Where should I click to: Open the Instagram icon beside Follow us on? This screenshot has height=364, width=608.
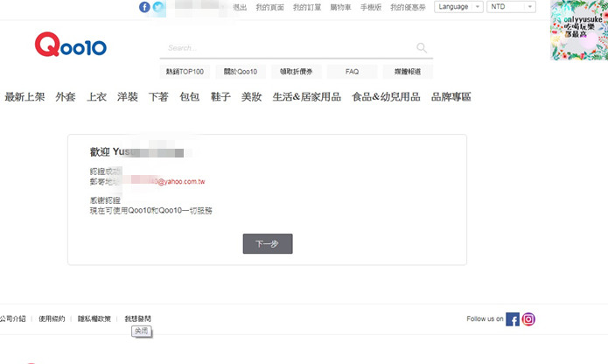coord(528,319)
